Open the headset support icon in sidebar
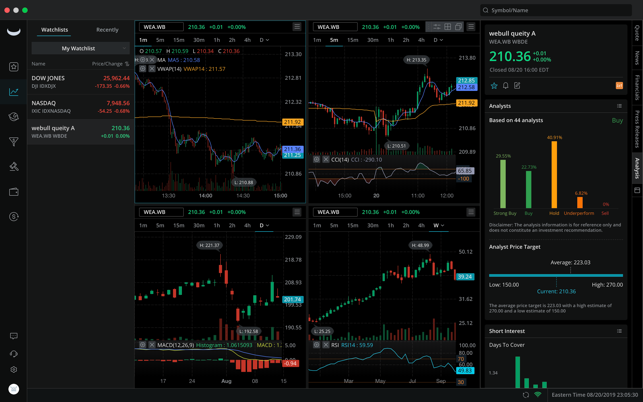This screenshot has width=643, height=402. 14,353
